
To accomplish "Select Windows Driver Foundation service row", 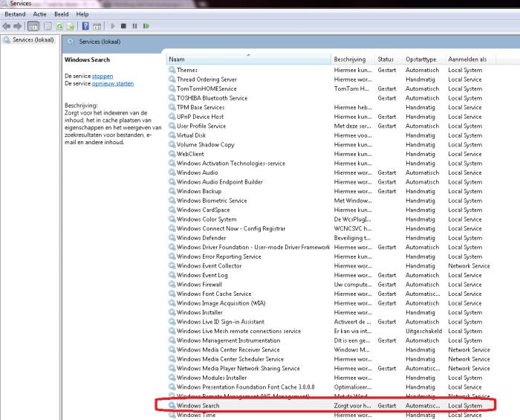I will click(x=330, y=247).
